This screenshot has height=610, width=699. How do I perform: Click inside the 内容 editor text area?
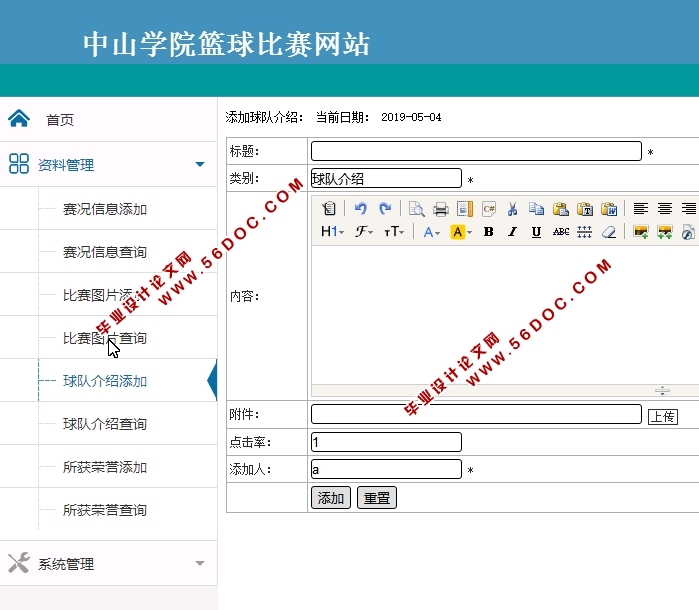[504, 314]
